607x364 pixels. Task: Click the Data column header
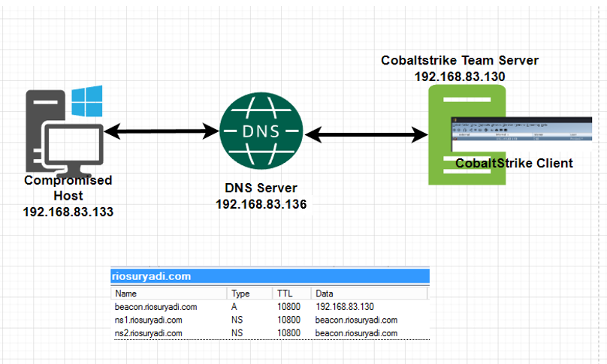point(324,294)
